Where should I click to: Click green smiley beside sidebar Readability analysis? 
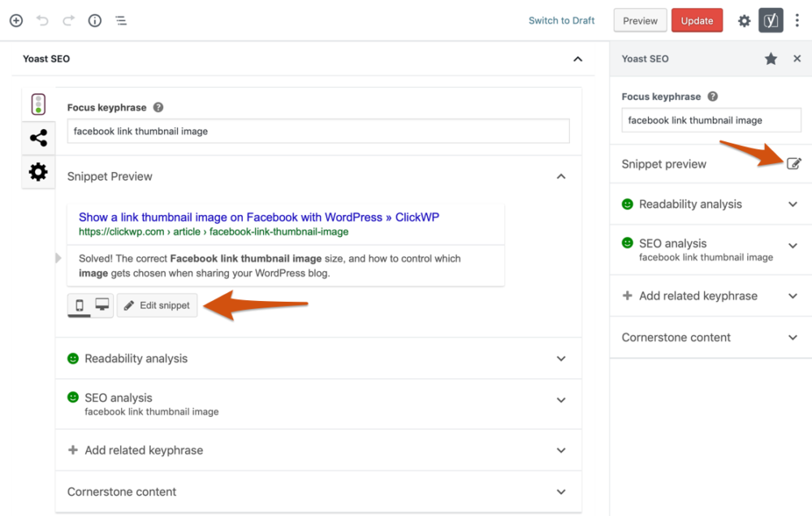point(627,204)
